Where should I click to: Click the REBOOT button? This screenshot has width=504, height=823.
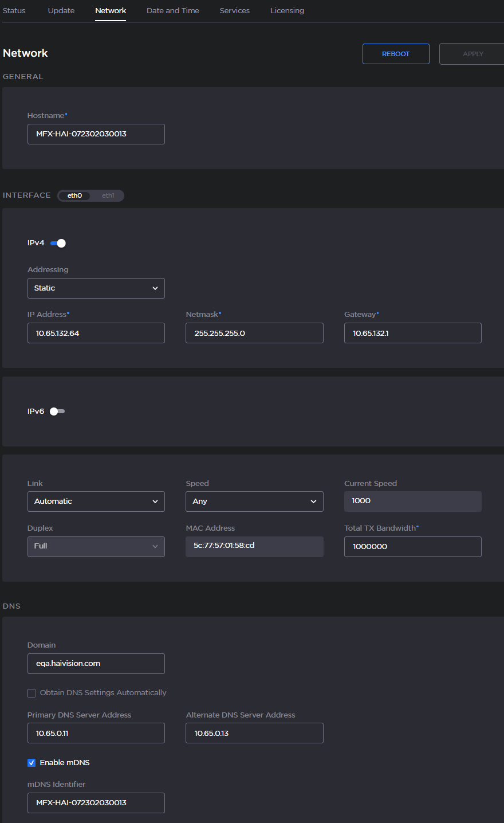[x=395, y=53]
